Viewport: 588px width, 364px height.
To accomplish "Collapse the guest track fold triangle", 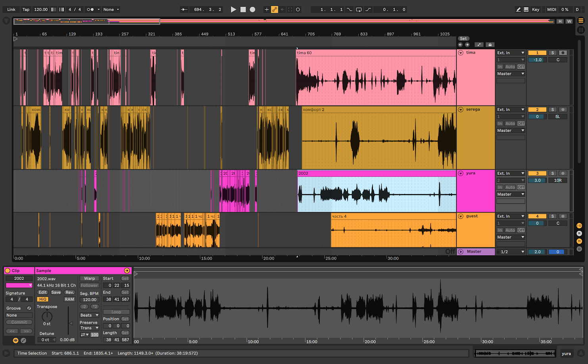I will (x=461, y=216).
